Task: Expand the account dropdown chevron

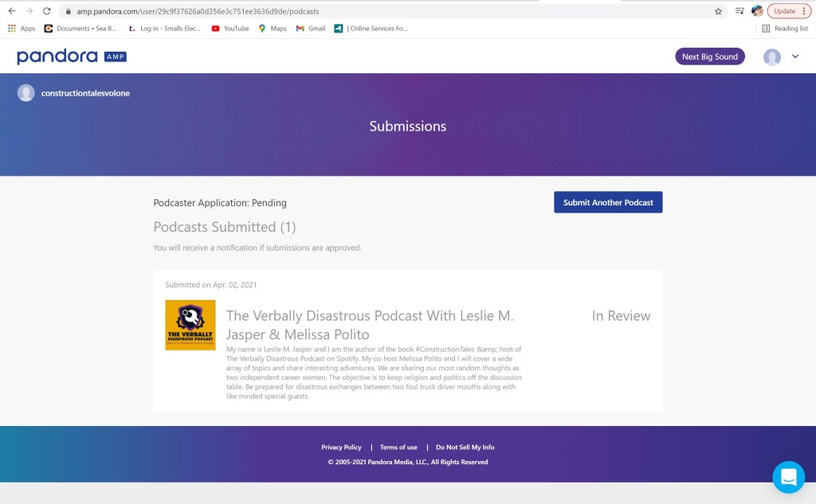Action: coord(794,57)
